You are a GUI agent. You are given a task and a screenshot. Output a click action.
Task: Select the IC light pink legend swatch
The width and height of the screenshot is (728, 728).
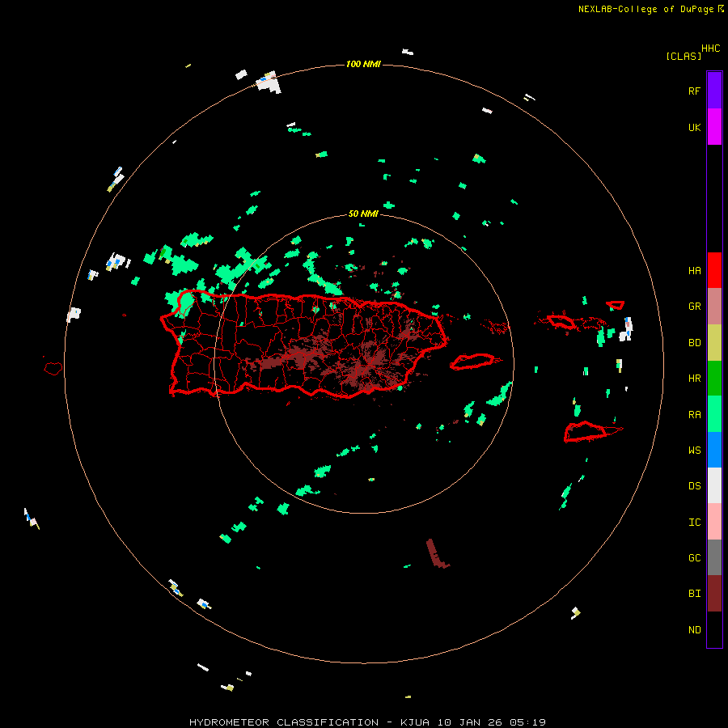(714, 522)
